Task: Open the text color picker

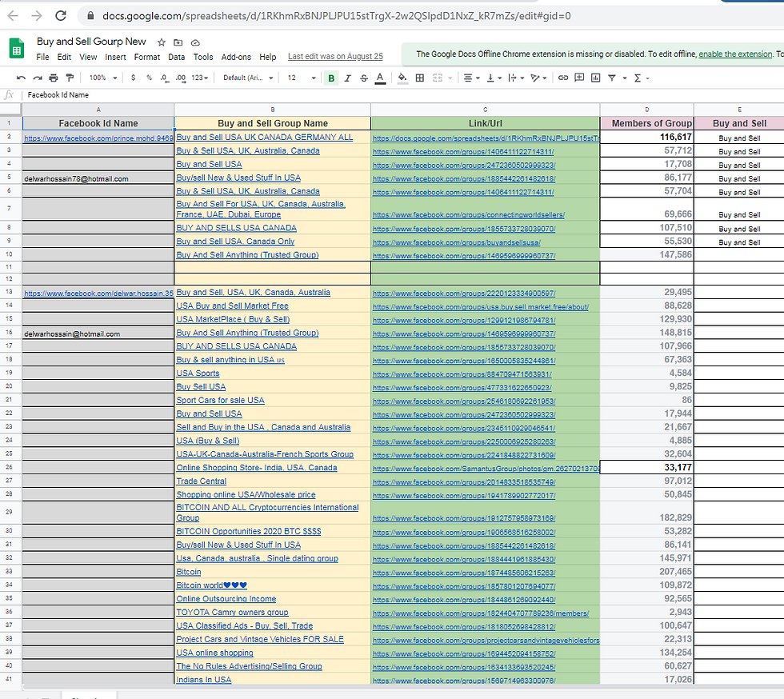Action: [x=380, y=78]
